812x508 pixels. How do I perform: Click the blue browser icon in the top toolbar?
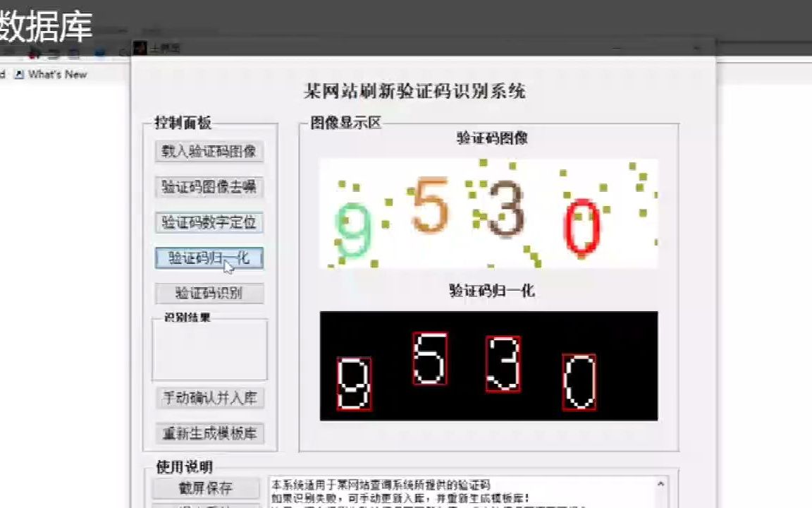click(99, 52)
